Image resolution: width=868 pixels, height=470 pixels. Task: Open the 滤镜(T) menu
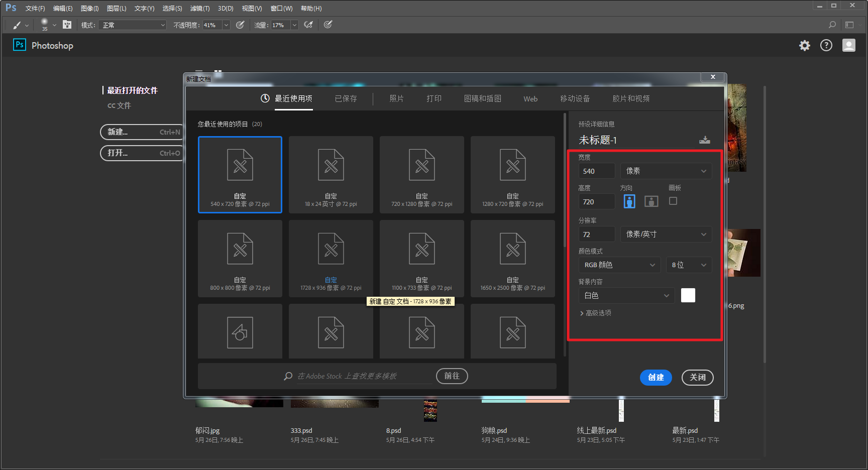click(200, 9)
